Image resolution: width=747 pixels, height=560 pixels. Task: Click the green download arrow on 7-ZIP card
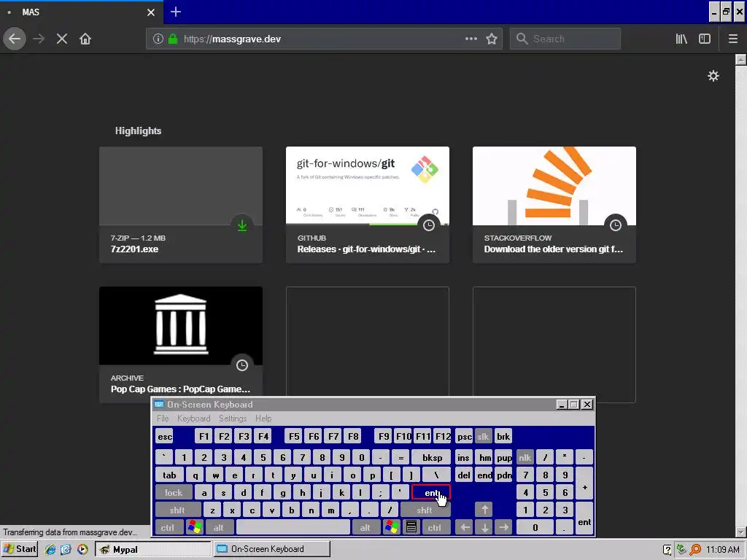pos(242,225)
